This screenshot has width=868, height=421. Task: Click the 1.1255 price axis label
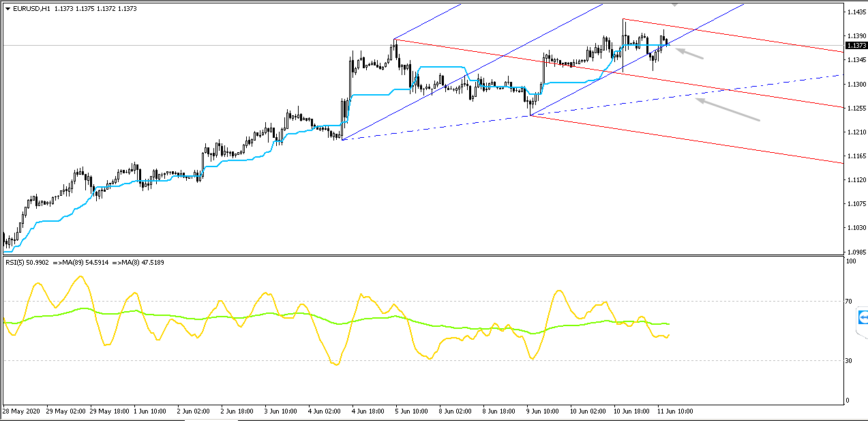(856, 108)
